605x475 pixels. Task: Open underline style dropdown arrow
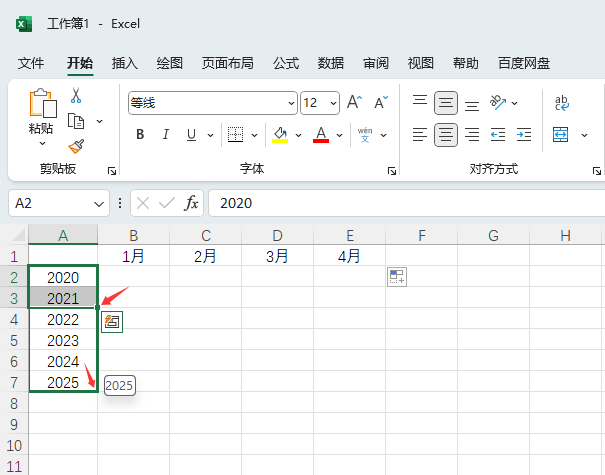(210, 135)
